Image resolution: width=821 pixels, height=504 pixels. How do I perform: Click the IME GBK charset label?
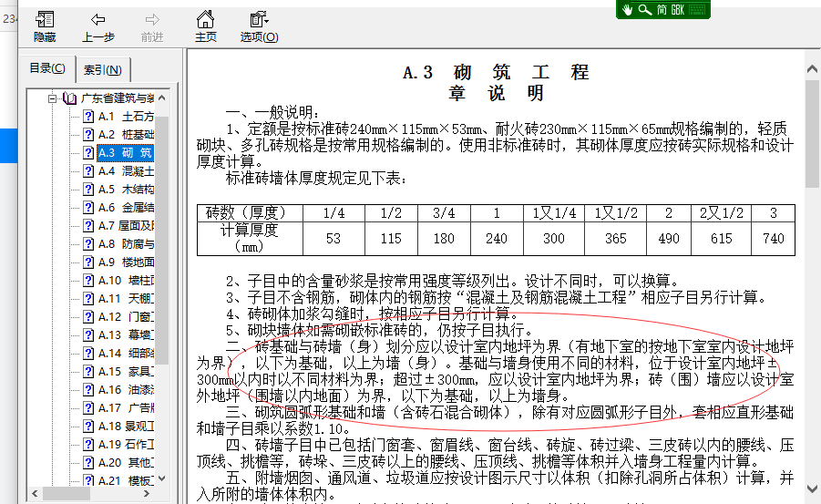pyautogui.click(x=678, y=9)
